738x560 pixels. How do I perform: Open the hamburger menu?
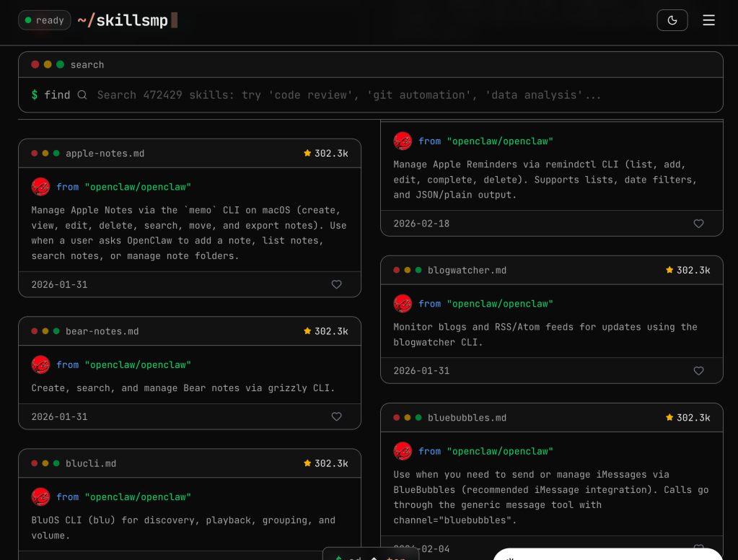pyautogui.click(x=708, y=20)
